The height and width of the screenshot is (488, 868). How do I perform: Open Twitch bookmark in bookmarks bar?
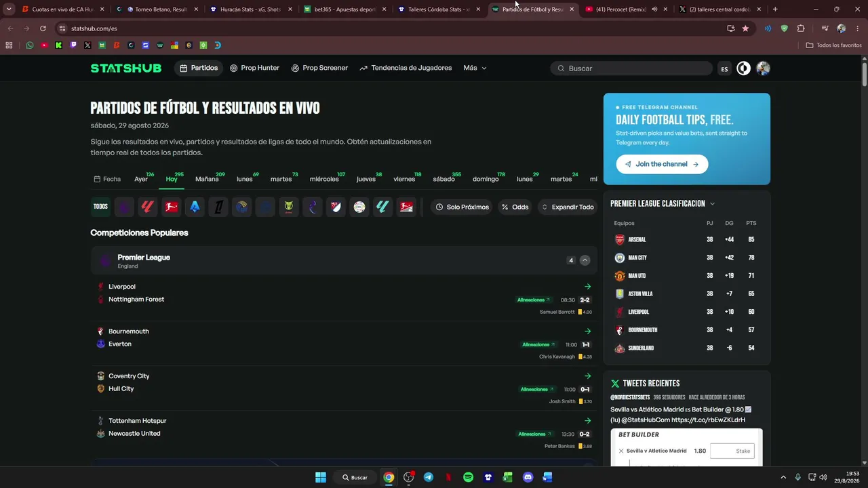coord(73,45)
